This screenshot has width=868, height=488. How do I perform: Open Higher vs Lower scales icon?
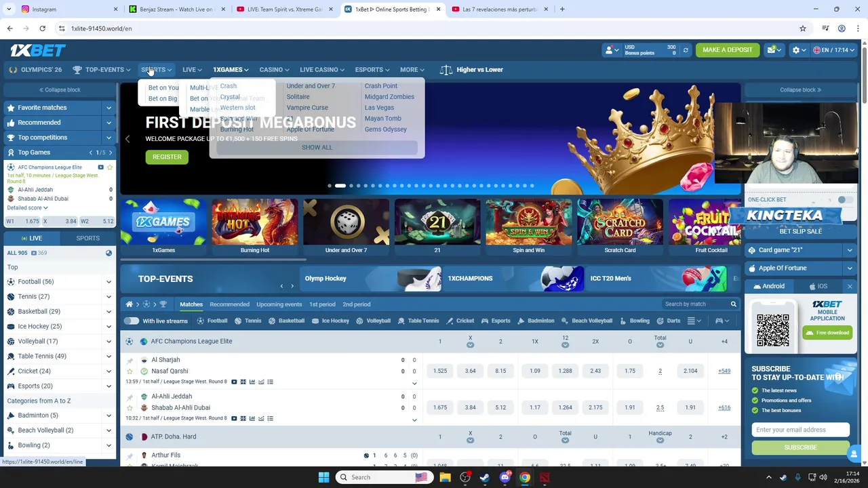446,70
